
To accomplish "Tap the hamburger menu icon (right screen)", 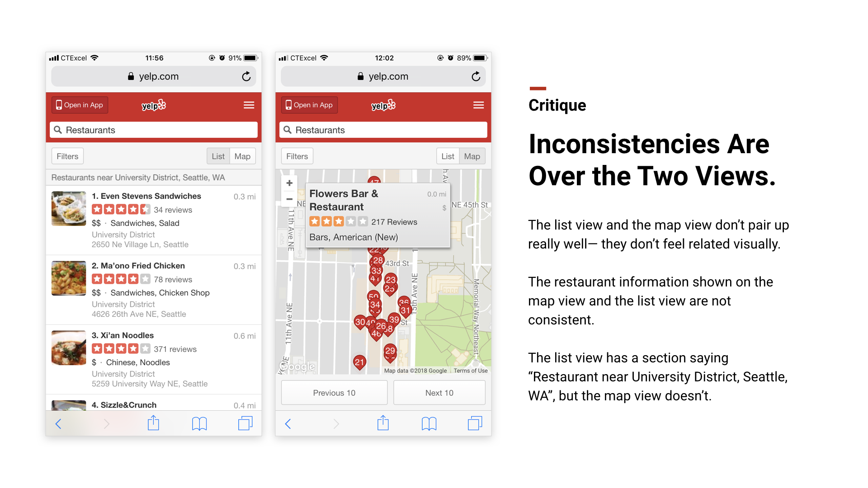I will coord(478,105).
